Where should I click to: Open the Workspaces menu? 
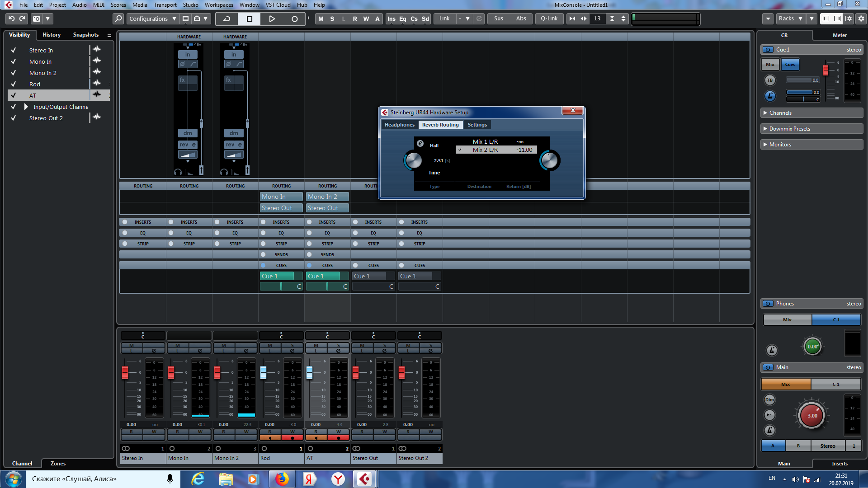[x=219, y=5]
